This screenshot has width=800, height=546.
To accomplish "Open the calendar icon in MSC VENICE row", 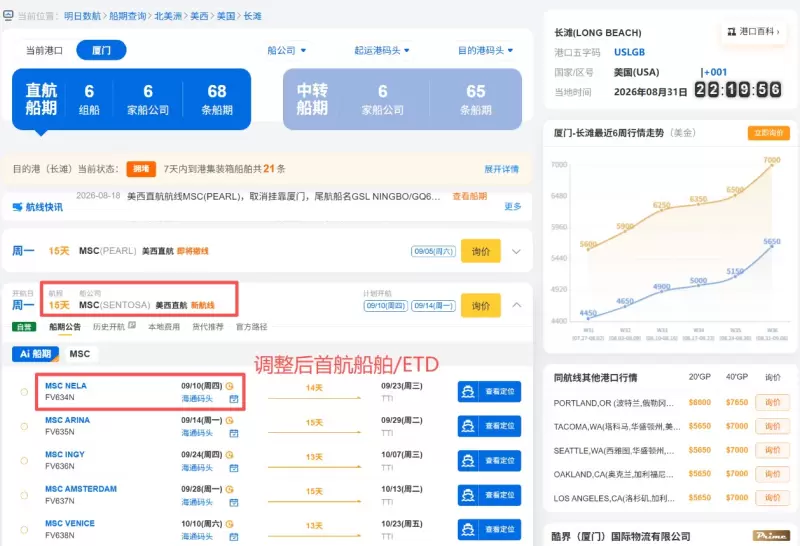I will coord(234,537).
